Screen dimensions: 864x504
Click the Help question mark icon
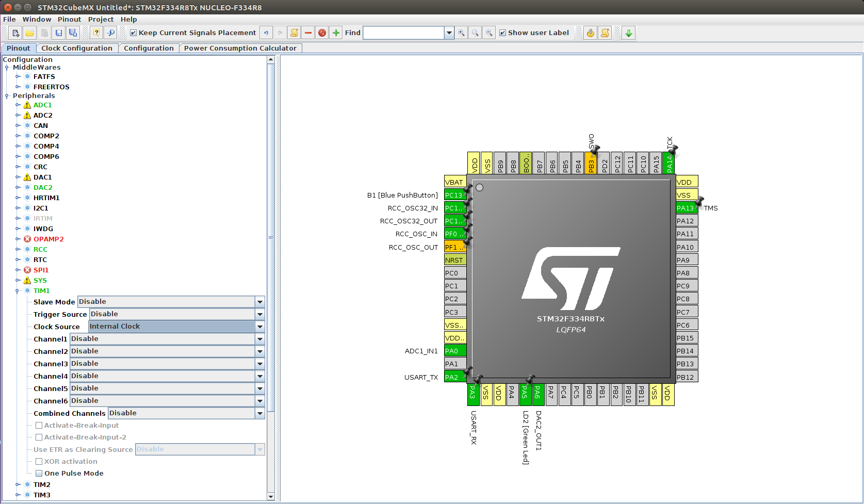(96, 33)
